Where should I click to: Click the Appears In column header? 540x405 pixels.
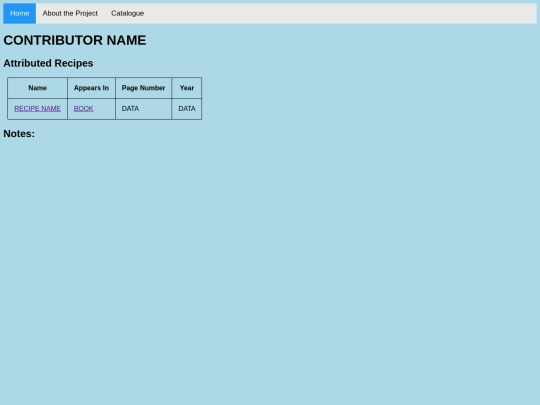pyautogui.click(x=91, y=88)
